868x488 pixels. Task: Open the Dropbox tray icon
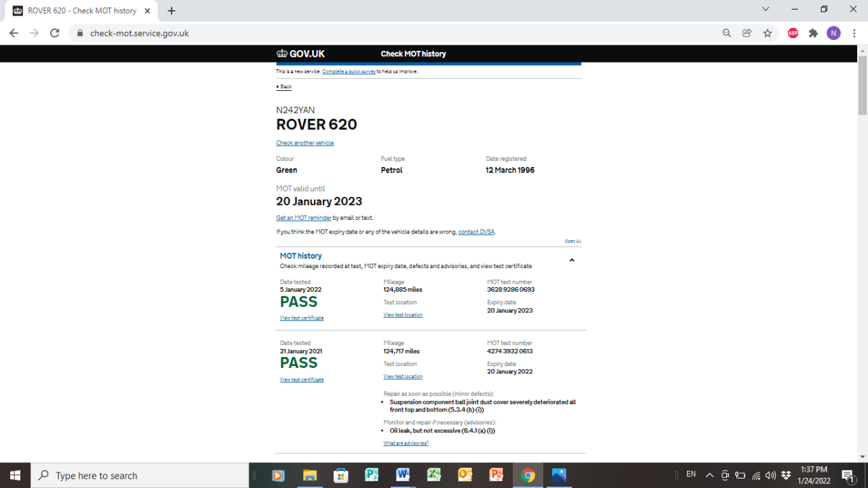(x=786, y=475)
